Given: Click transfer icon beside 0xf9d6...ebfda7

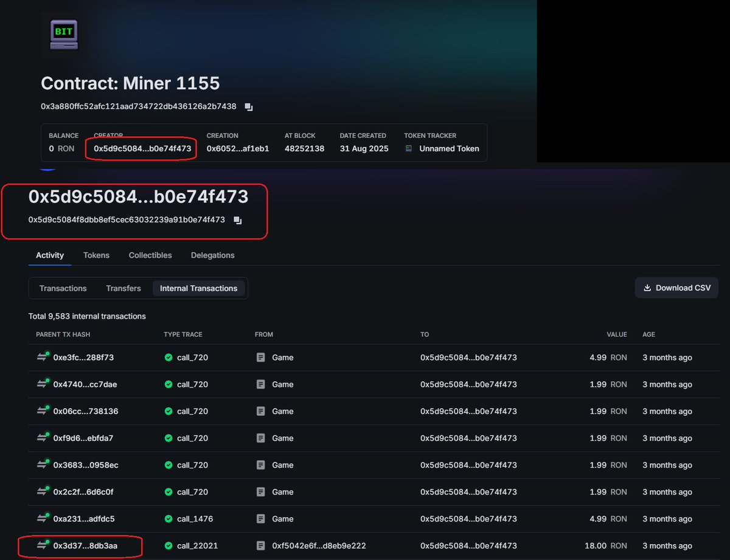Looking at the screenshot, I should 42,438.
